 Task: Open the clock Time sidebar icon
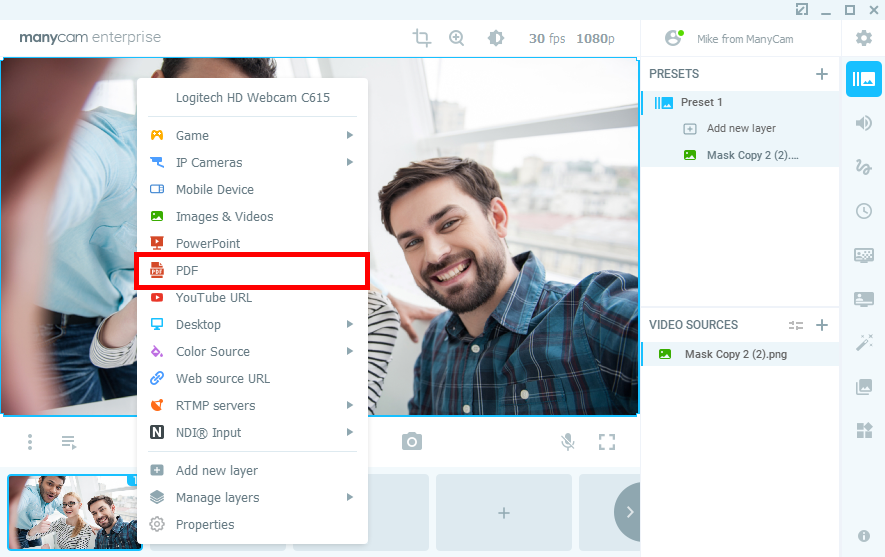pyautogui.click(x=864, y=211)
